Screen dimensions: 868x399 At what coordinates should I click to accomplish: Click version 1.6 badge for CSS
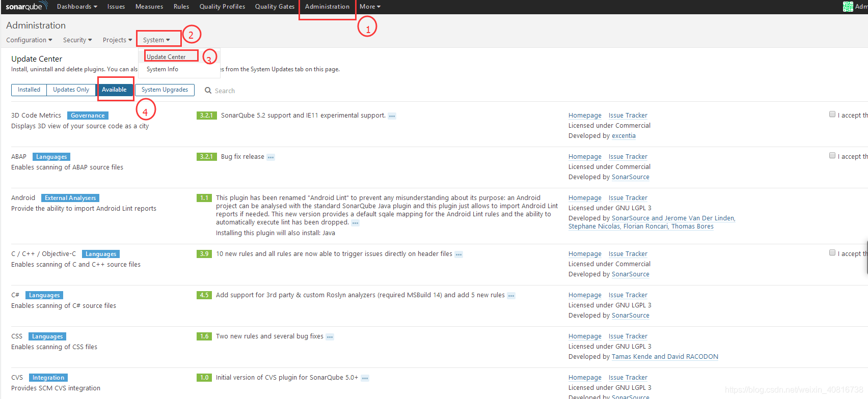(x=204, y=336)
